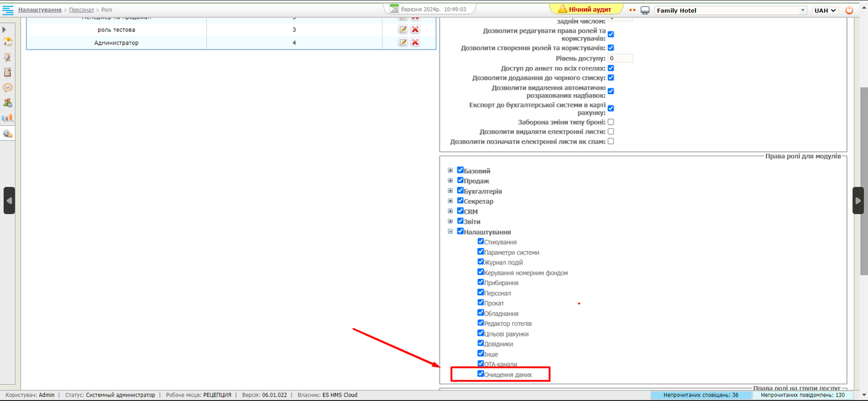Open the bar chart reports sidebar icon
Viewport: 868px width, 401px height.
[8, 118]
